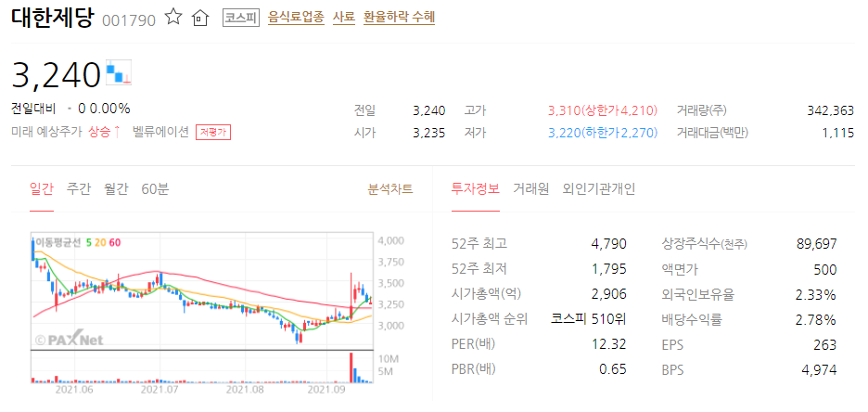Screen dimensions: 868x412
Task: Add 대한제당 to favorites with the star icon
Action: point(173,18)
